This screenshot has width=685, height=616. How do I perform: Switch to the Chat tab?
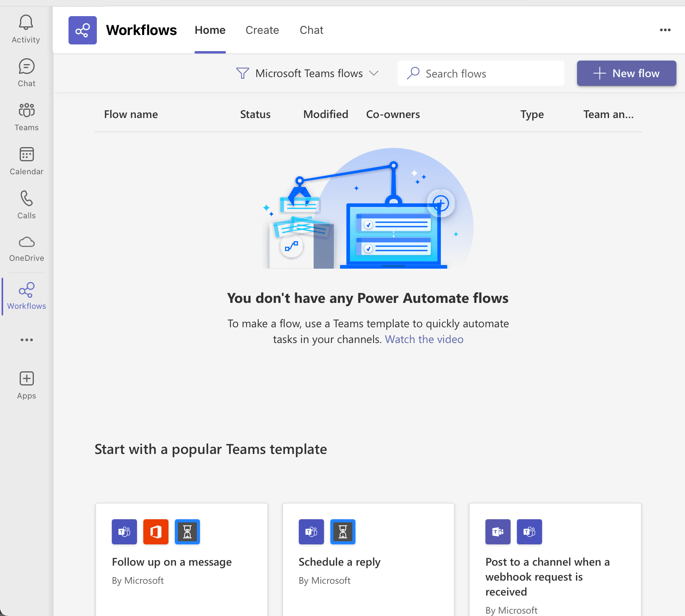[311, 30]
